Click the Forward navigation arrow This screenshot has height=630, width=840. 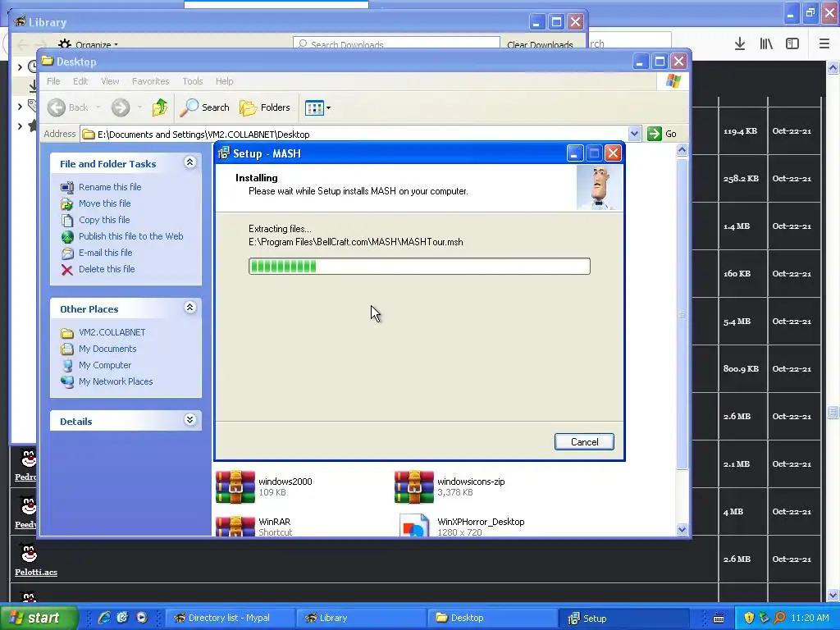121,107
